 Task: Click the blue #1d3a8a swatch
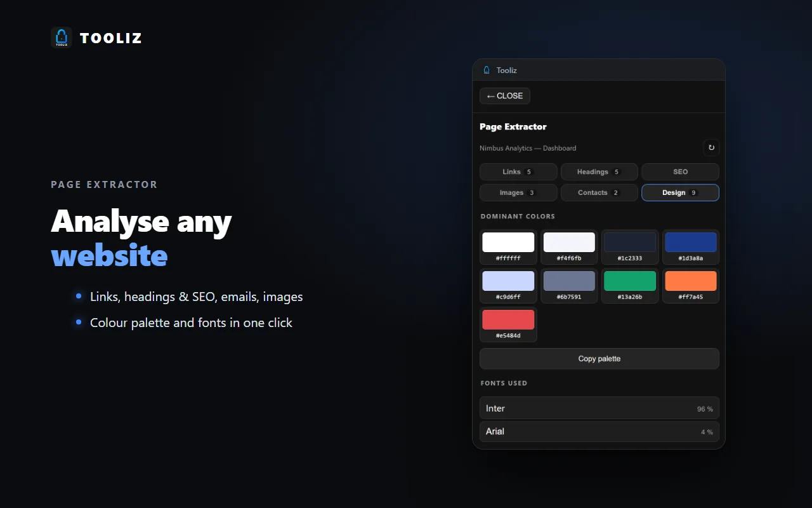click(691, 247)
